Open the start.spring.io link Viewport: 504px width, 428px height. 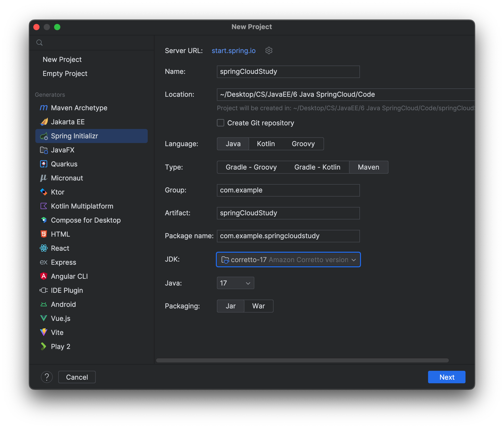[234, 51]
